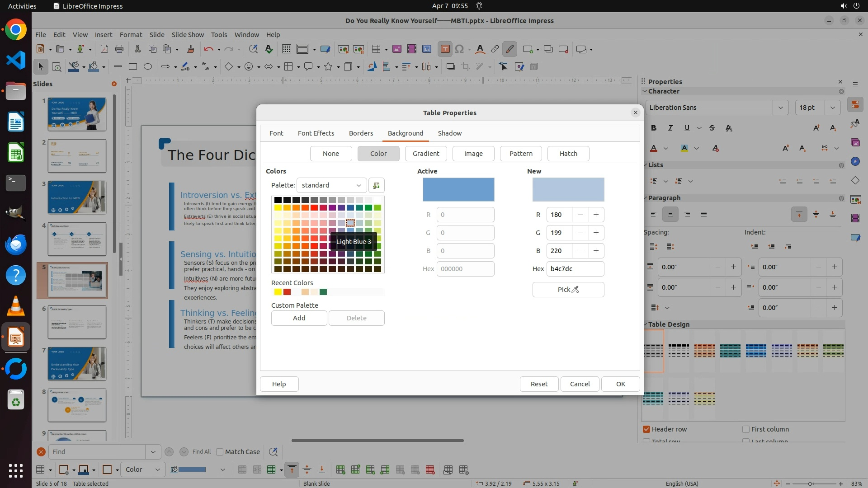This screenshot has height=488, width=868.
Task: Select the Ellipse shape tool
Action: click(147, 67)
